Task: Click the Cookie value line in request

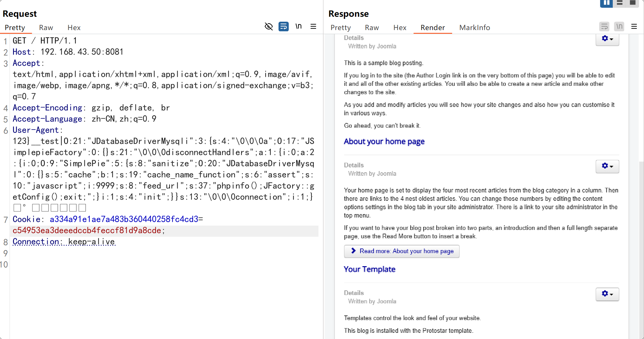Action: click(87, 231)
